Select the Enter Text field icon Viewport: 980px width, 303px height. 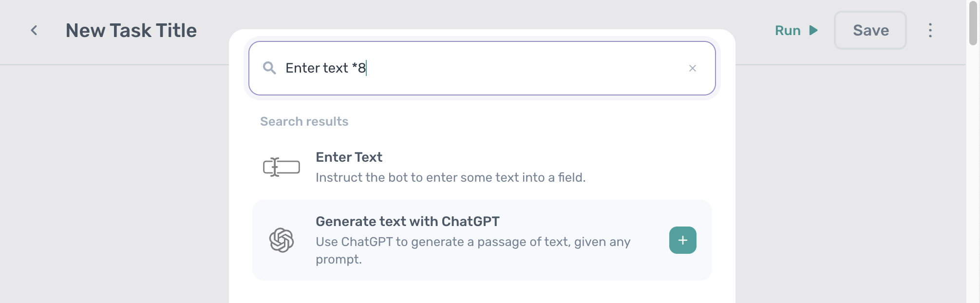pos(281,167)
